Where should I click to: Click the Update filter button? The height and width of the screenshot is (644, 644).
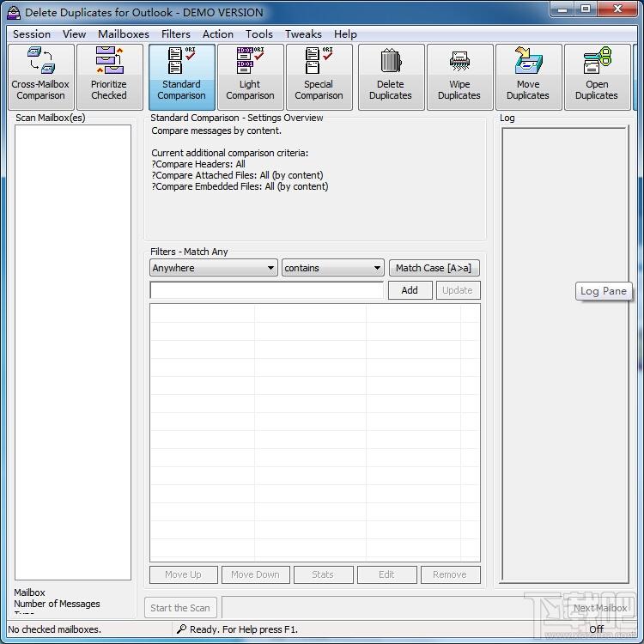pyautogui.click(x=458, y=290)
